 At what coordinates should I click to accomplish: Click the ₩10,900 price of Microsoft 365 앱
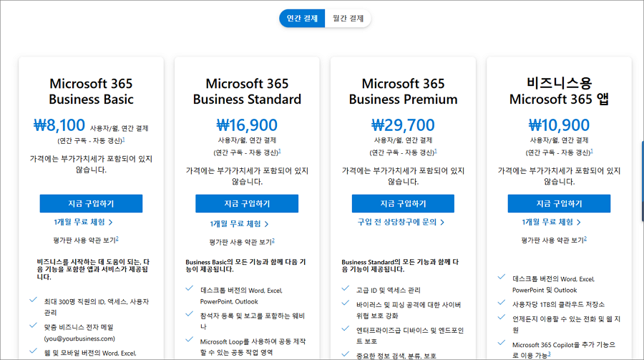click(559, 125)
